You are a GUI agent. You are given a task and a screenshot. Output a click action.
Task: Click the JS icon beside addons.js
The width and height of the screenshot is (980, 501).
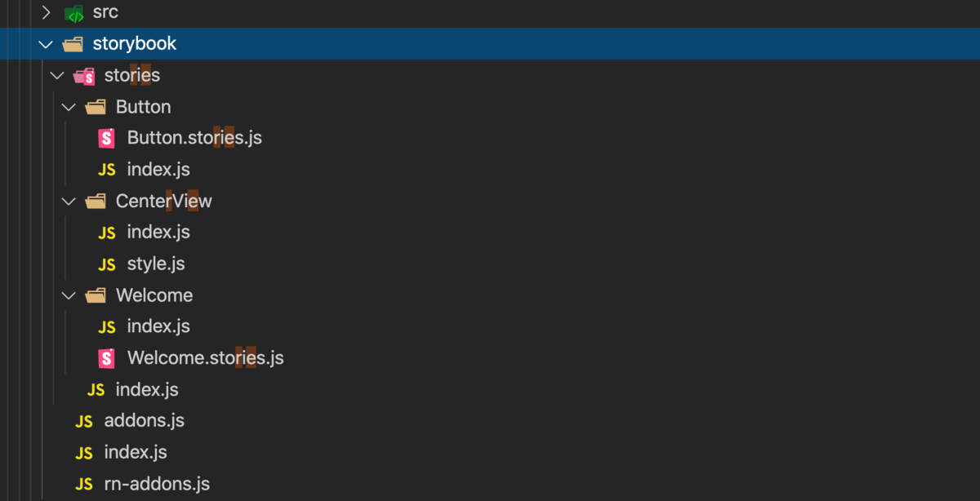[x=83, y=421]
